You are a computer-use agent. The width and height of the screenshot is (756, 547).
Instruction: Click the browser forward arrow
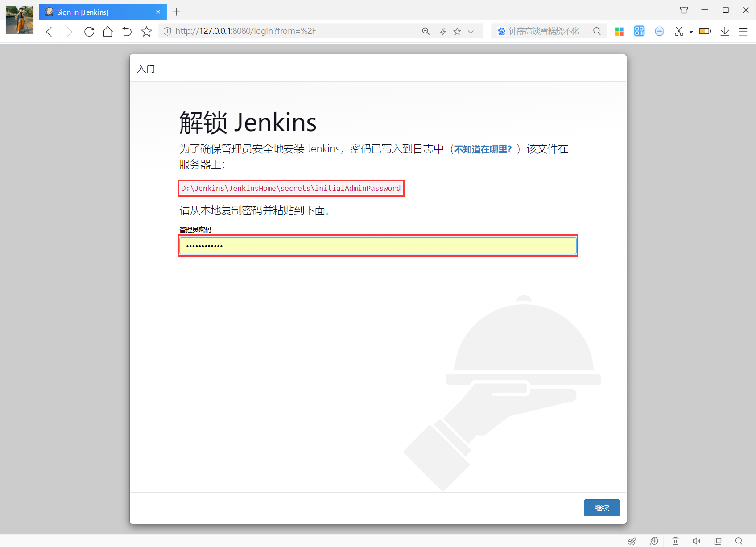[69, 32]
